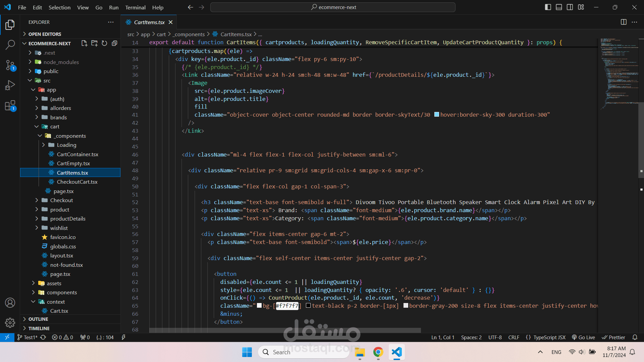Open the Extensions view
644x362 pixels.
click(10, 106)
